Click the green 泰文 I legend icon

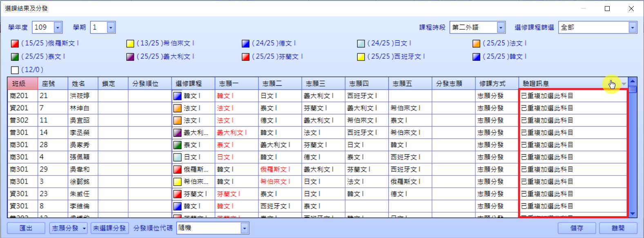pos(15,57)
